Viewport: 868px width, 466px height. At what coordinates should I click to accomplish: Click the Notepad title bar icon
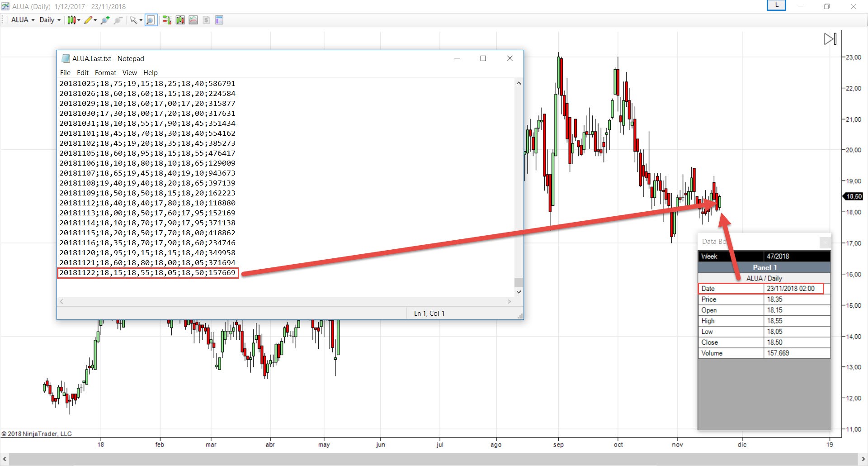(66, 58)
